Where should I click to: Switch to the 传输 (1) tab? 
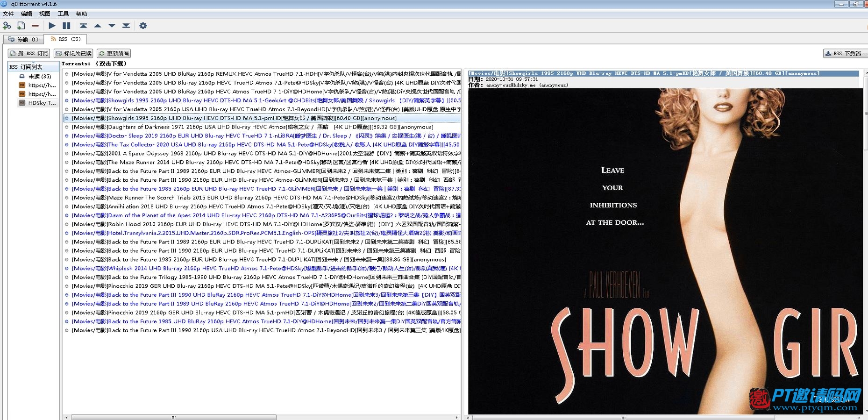[23, 39]
